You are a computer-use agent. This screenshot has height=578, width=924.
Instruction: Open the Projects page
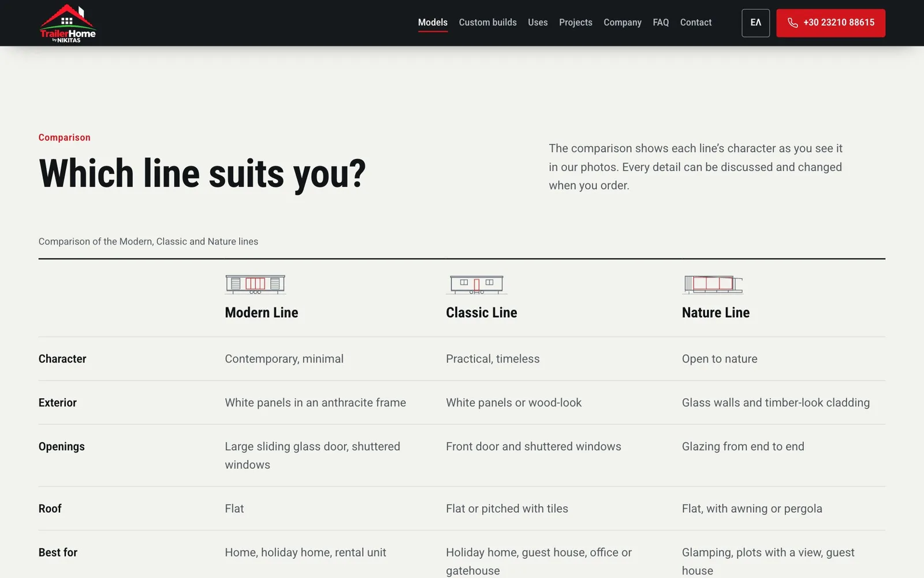[575, 23]
